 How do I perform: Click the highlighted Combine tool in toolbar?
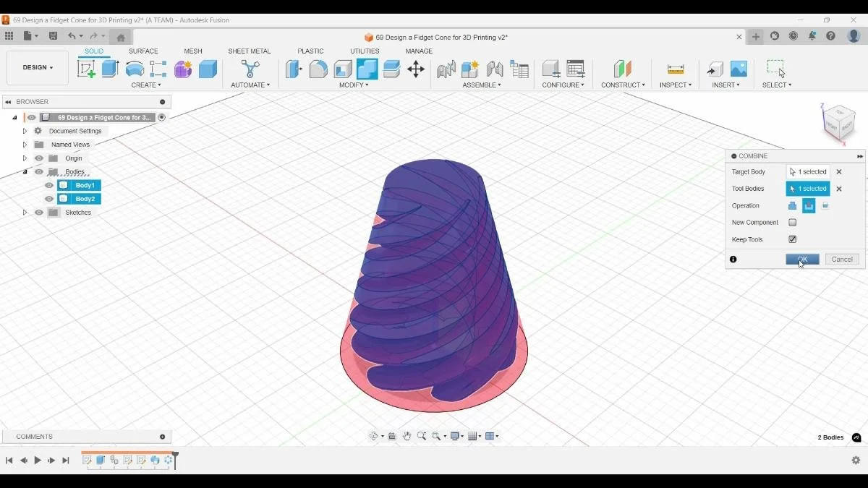click(x=367, y=69)
